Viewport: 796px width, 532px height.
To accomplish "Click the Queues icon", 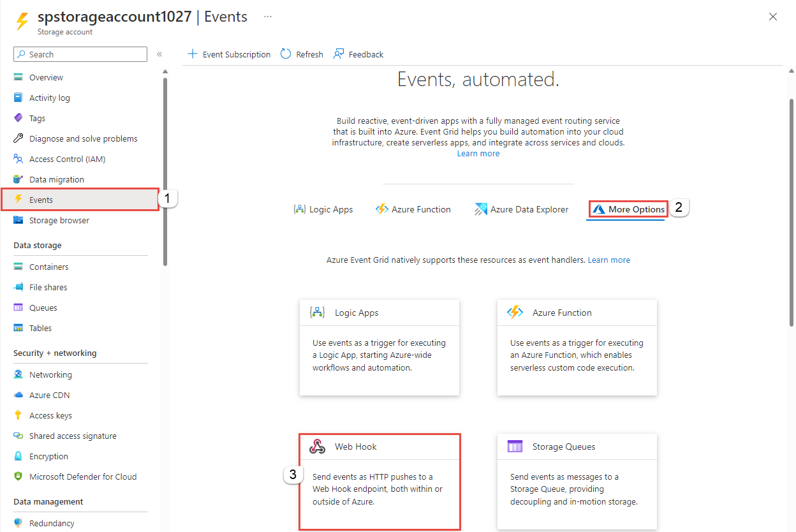I will pos(18,307).
